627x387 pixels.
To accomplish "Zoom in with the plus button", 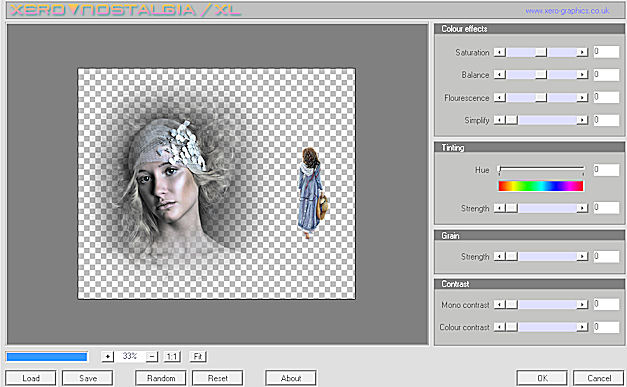I will (x=108, y=356).
